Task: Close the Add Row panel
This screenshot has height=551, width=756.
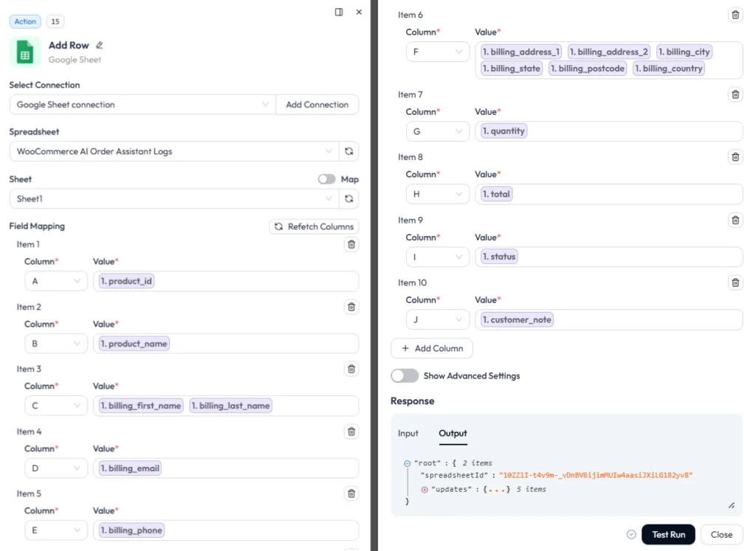Action: pos(359,12)
